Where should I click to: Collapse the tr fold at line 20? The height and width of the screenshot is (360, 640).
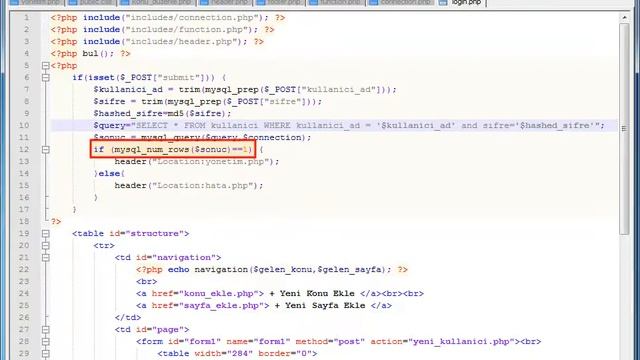46,246
